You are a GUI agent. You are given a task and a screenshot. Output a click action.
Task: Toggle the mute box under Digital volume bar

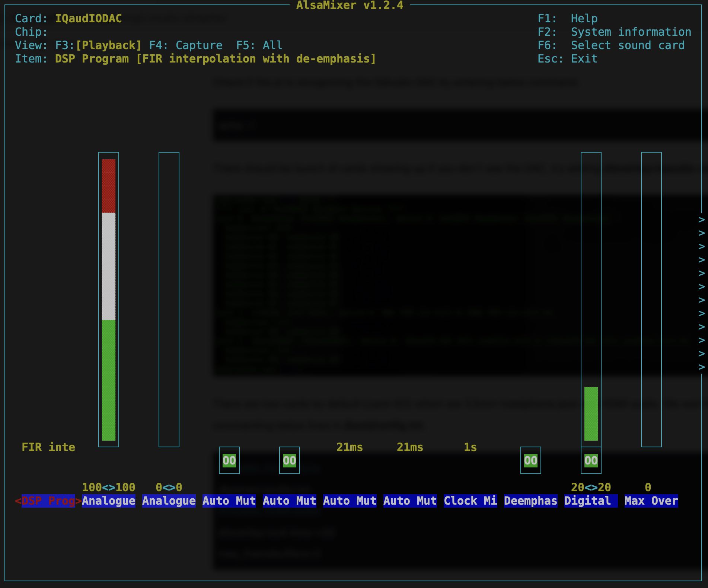[x=591, y=461]
